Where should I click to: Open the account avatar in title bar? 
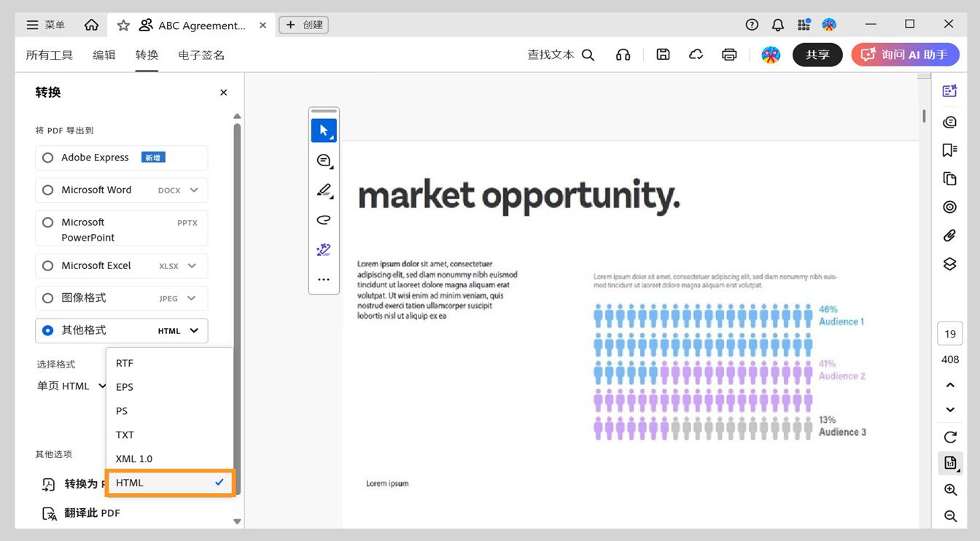coord(829,25)
